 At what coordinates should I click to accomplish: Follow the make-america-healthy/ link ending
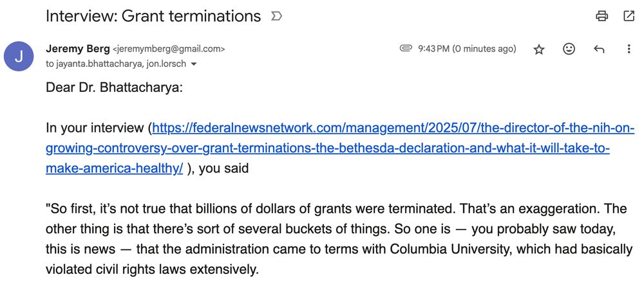[114, 168]
